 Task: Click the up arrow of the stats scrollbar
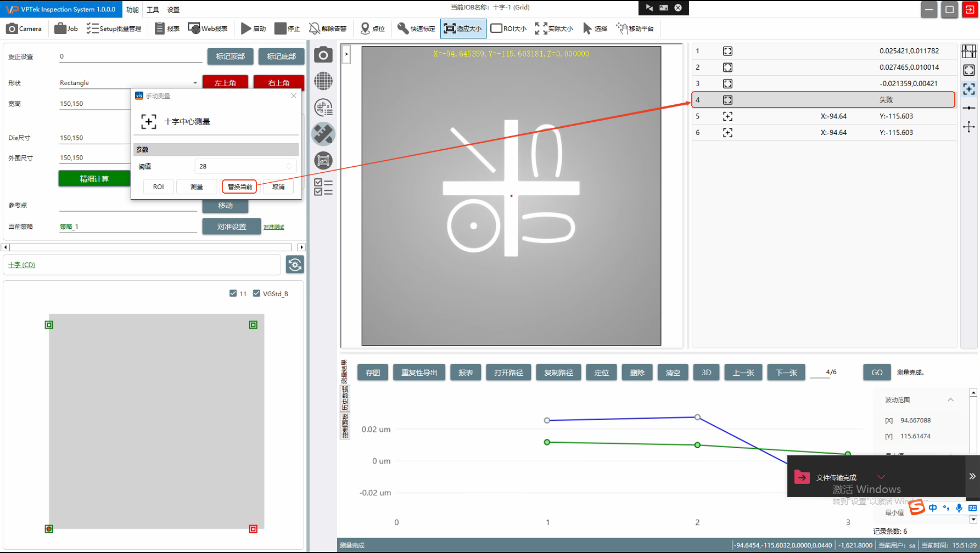pos(973,392)
